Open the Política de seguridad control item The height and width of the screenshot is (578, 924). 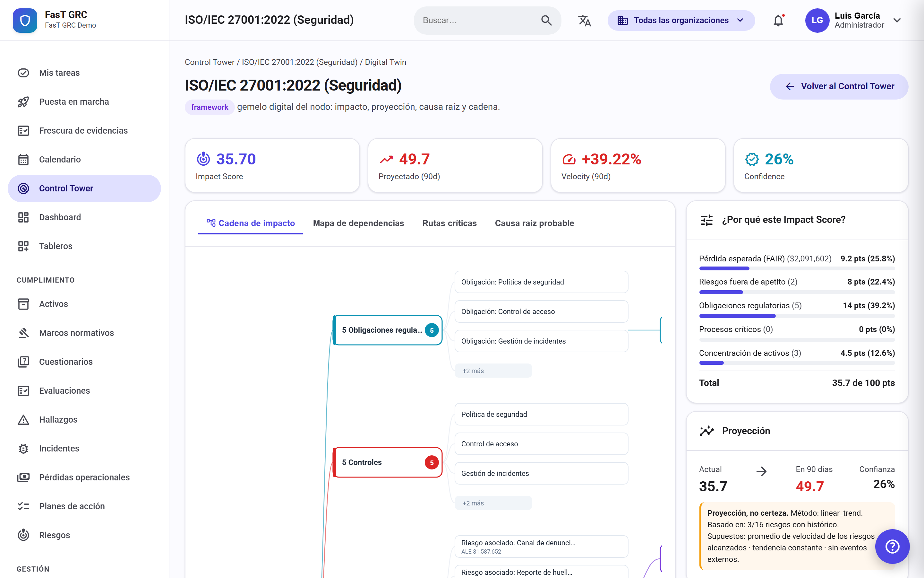[541, 414]
